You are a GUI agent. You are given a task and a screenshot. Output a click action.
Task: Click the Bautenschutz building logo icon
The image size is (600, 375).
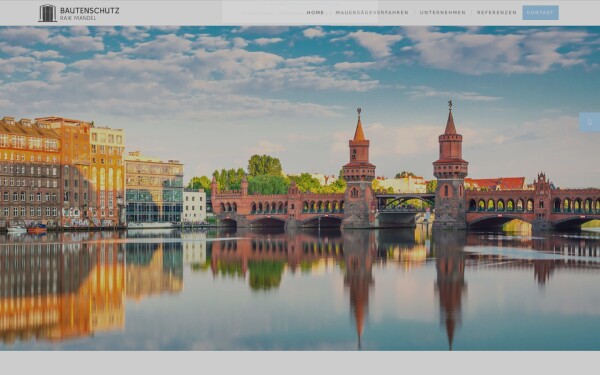47,13
